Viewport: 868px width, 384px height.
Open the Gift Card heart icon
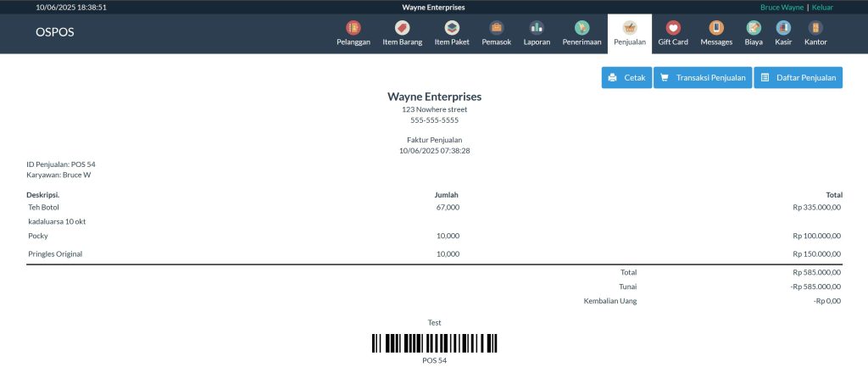click(x=673, y=28)
